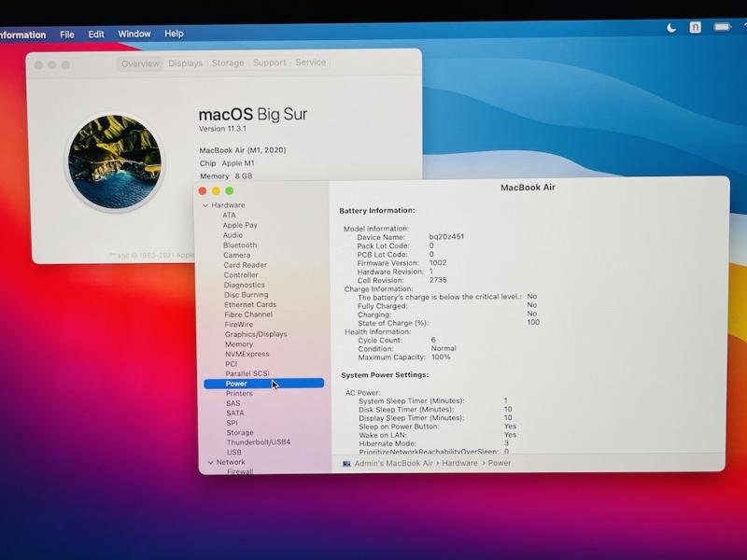The height and width of the screenshot is (560, 747).
Task: Click the "MacBook Air (M1, 2020)" model text
Action: coord(243,150)
